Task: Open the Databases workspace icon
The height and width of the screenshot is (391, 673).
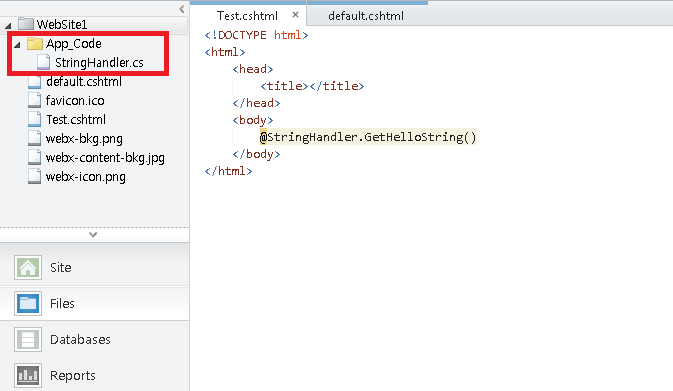Action: [x=28, y=339]
